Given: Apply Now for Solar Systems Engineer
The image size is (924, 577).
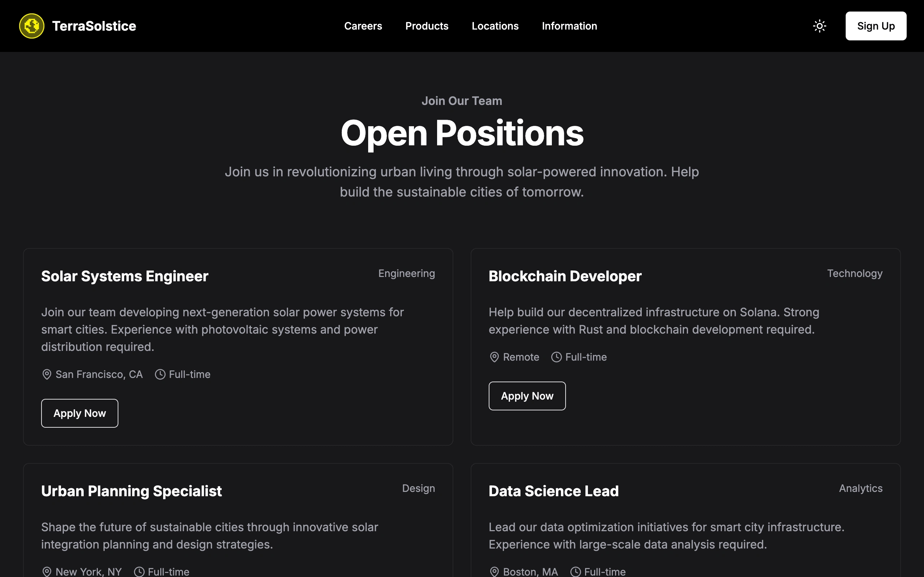Looking at the screenshot, I should tap(79, 413).
